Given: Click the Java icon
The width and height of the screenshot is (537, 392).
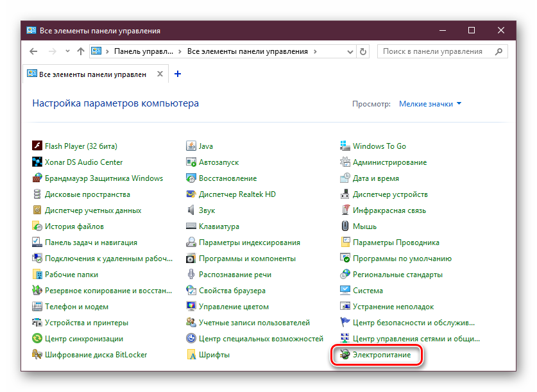Looking at the screenshot, I should pyautogui.click(x=191, y=146).
